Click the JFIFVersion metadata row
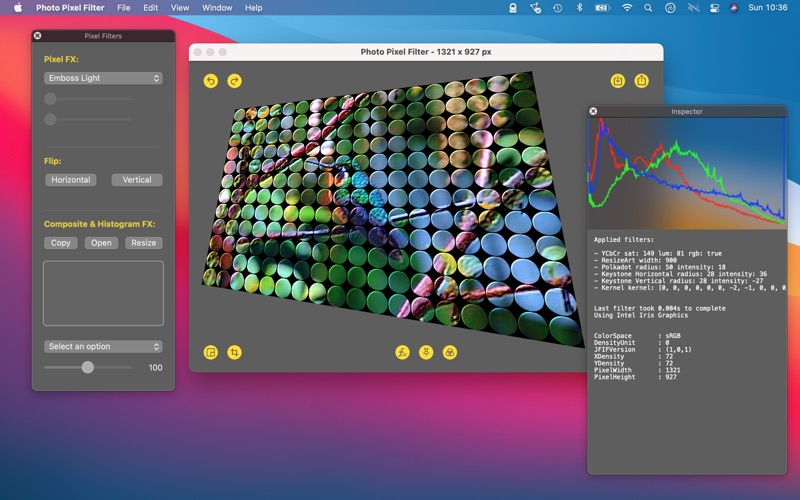The image size is (800, 500). (643, 349)
